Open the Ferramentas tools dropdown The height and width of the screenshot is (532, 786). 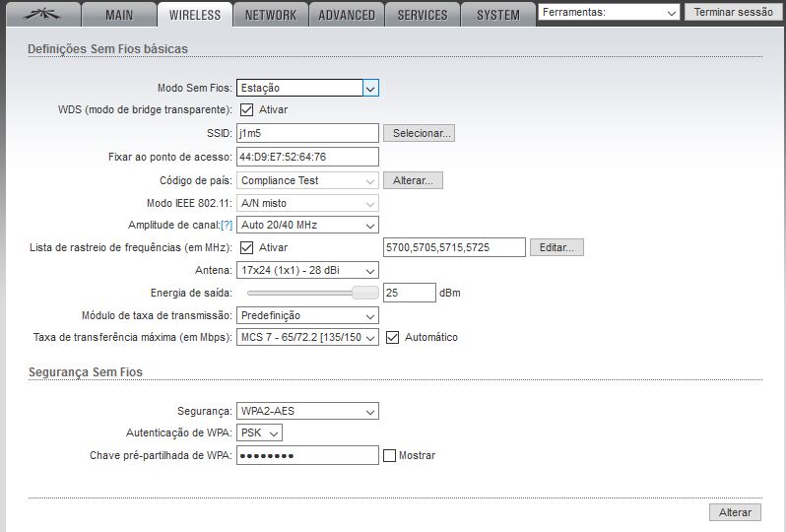[609, 12]
